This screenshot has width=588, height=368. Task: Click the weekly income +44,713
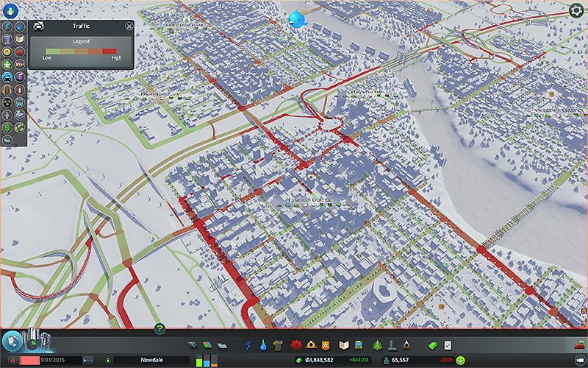coord(359,360)
